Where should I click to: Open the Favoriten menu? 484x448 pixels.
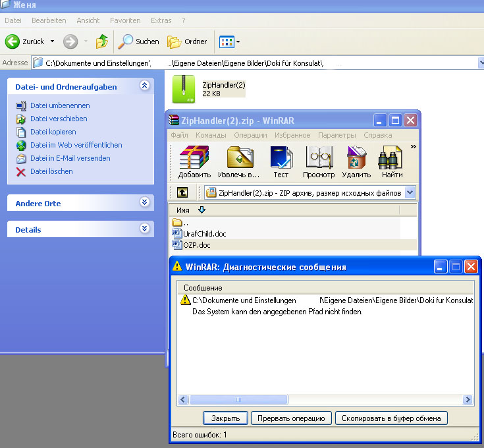tap(125, 20)
